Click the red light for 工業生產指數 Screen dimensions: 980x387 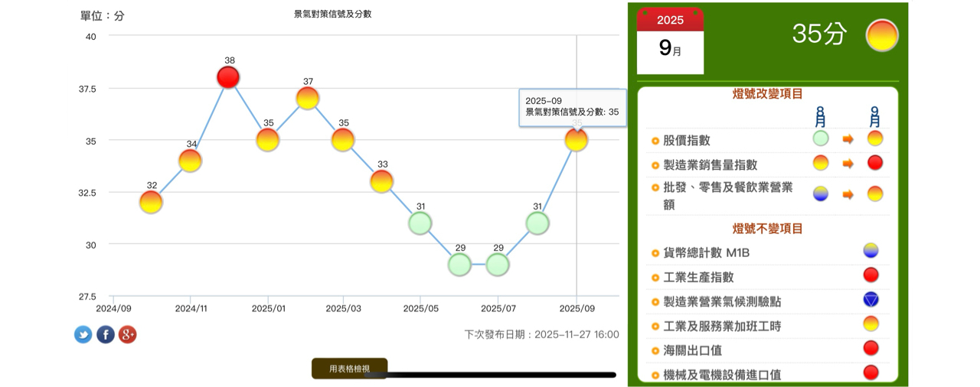(x=871, y=275)
